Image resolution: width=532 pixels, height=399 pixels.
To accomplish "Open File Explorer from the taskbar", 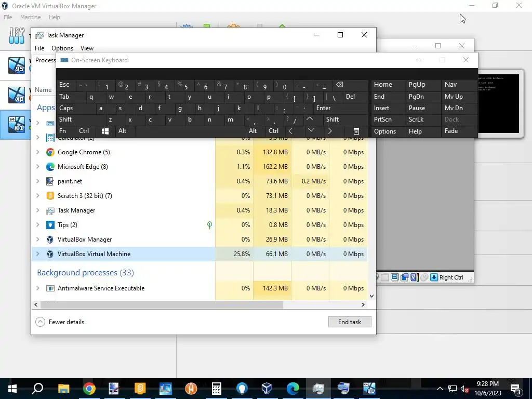I will point(63,388).
